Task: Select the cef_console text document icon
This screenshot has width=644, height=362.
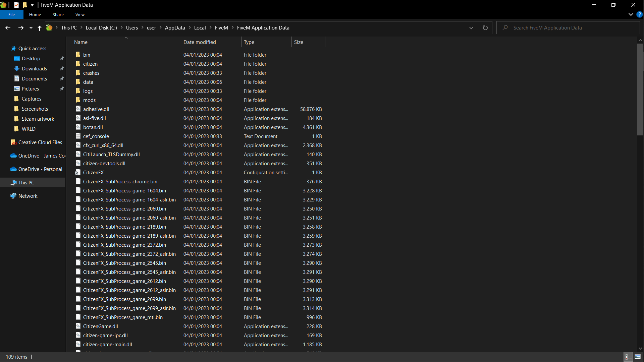Action: pos(78,136)
